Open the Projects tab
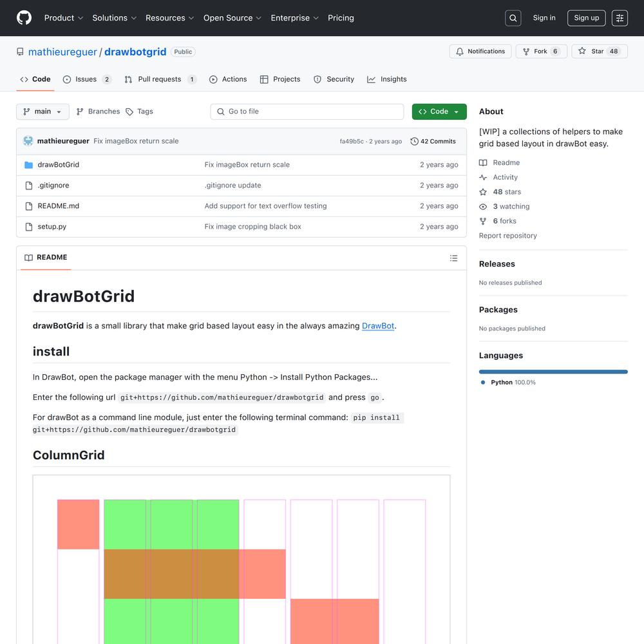 tap(280, 79)
